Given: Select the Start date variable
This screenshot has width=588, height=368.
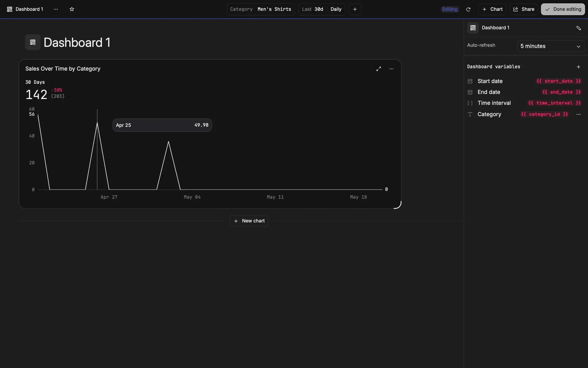Looking at the screenshot, I should [490, 81].
